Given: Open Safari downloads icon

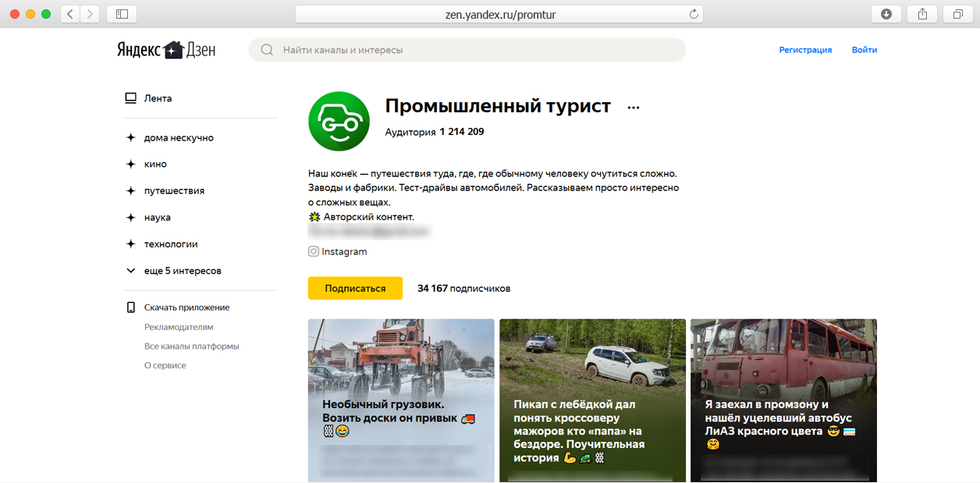Looking at the screenshot, I should (x=886, y=14).
